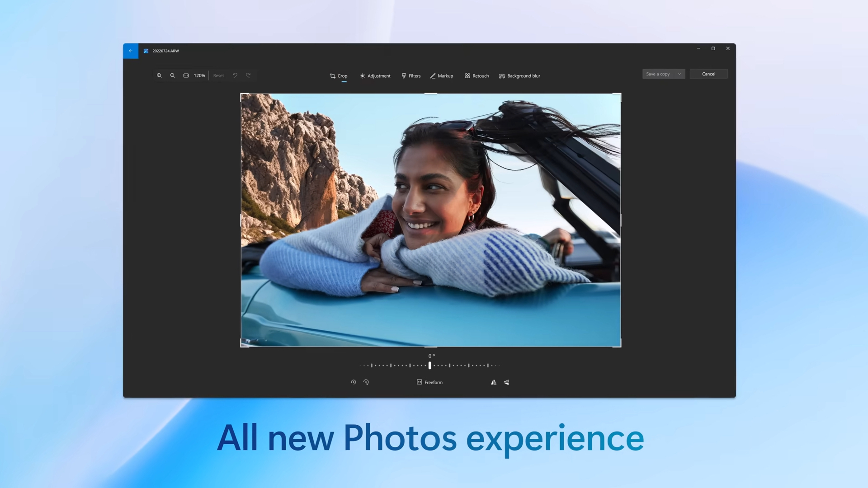The width and height of the screenshot is (868, 488).
Task: Click the top-left crop corner handle
Action: point(241,94)
